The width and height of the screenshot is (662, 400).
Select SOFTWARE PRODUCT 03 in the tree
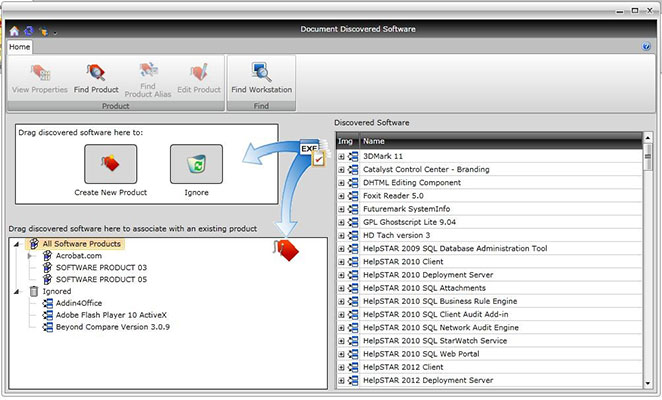[101, 267]
